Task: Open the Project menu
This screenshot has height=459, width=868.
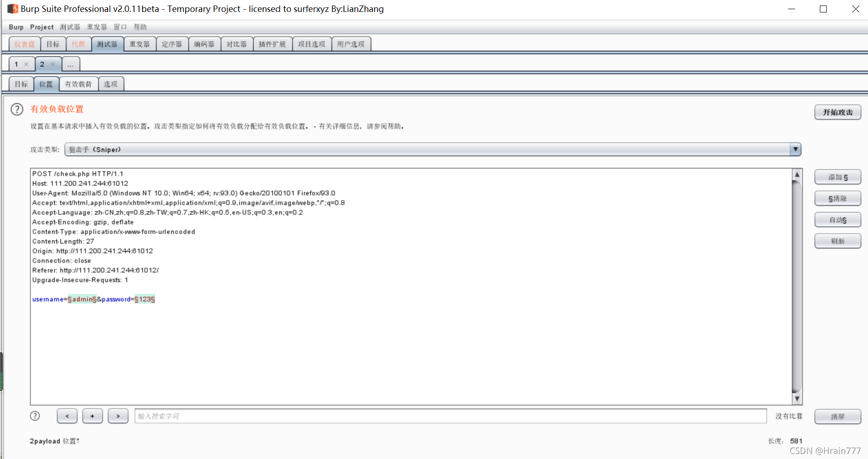Action: [42, 27]
